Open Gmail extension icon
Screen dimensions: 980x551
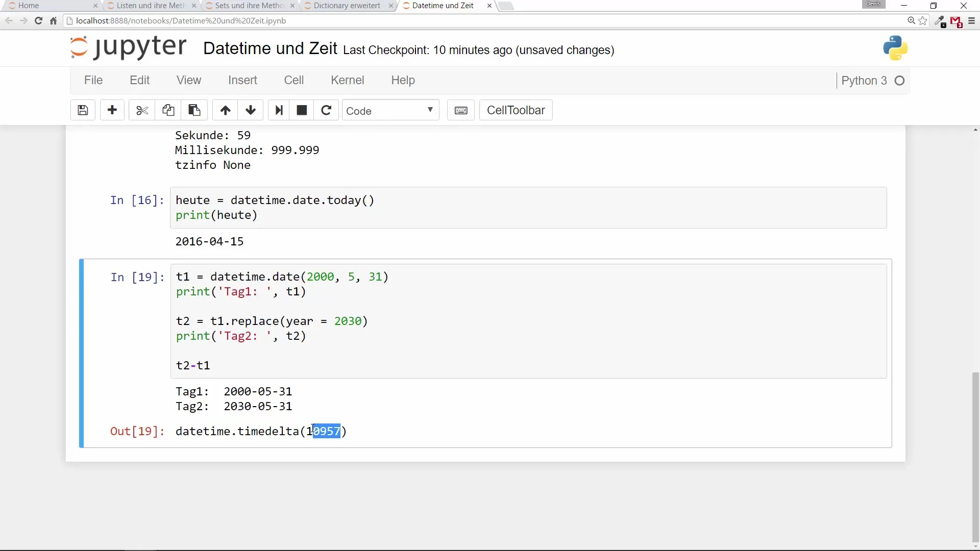(956, 21)
